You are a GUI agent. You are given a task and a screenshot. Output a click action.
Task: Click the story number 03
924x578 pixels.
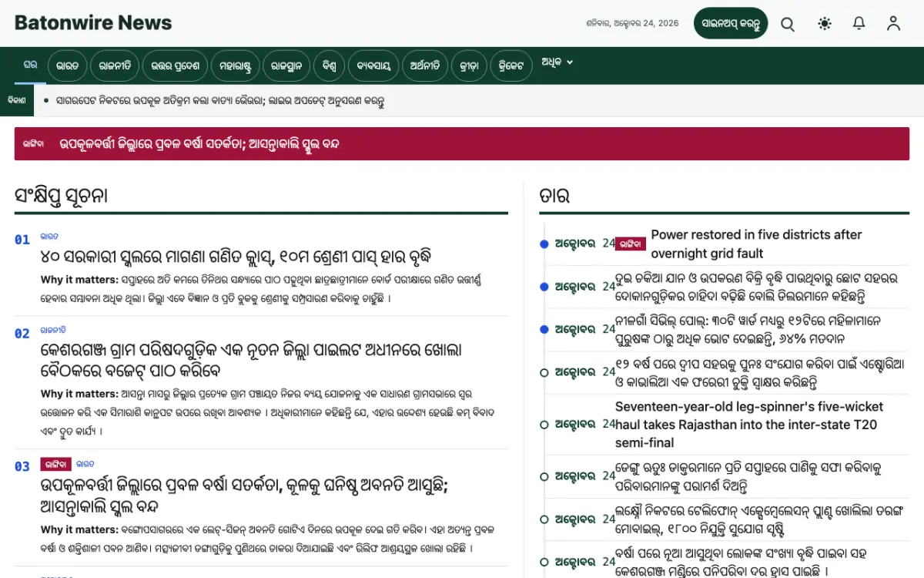click(22, 466)
